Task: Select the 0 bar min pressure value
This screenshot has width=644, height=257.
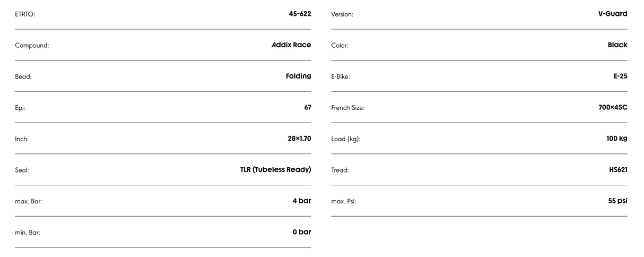Action: [302, 232]
